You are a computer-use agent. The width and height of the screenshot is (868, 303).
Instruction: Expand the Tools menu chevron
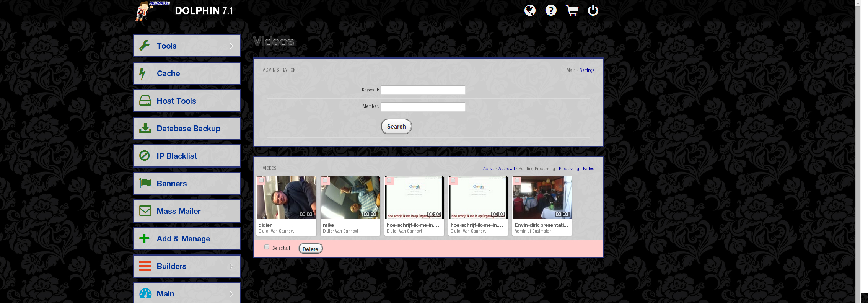pyautogui.click(x=231, y=46)
